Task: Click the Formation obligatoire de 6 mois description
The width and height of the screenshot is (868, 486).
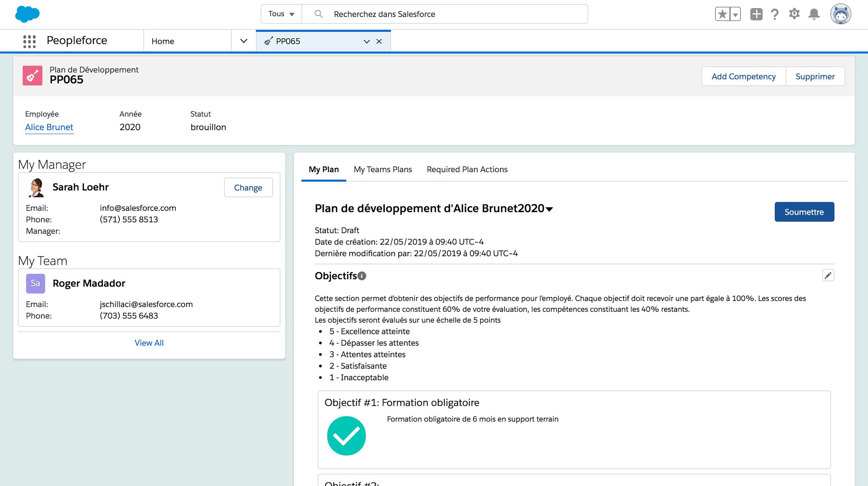Action: pos(473,419)
